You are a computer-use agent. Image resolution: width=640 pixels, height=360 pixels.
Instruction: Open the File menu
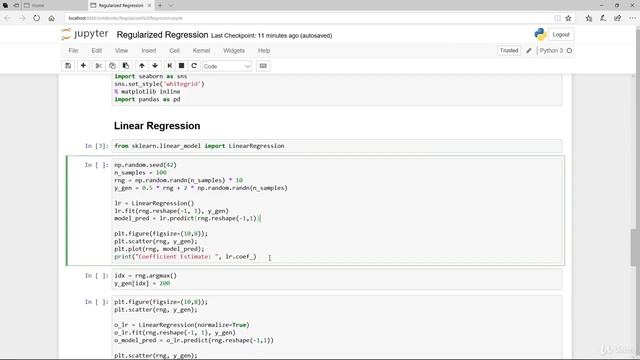[x=73, y=51]
